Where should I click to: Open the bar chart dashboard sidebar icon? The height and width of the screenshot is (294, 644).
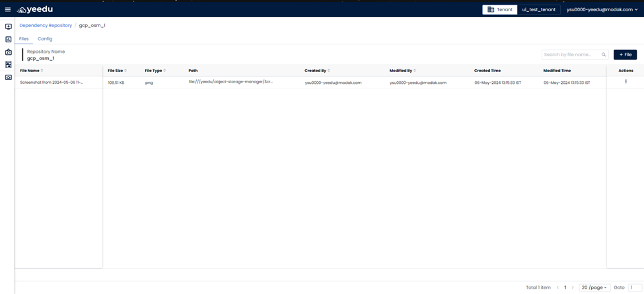(x=8, y=40)
